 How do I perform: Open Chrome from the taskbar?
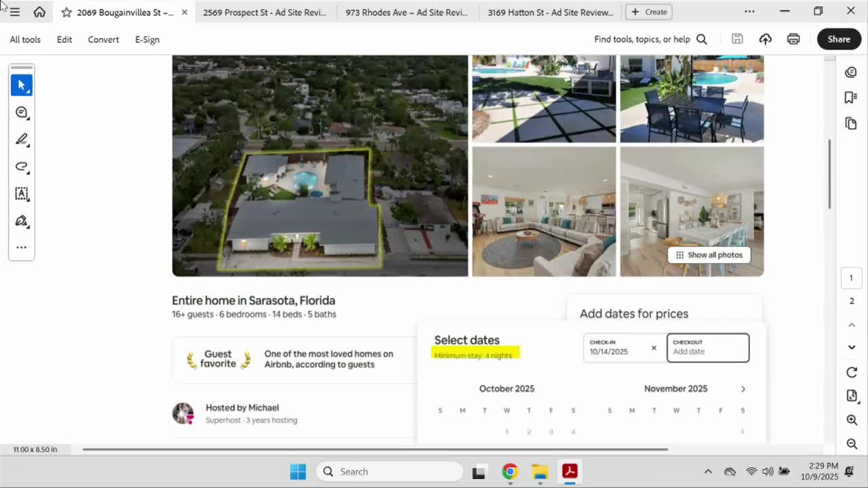(x=509, y=471)
